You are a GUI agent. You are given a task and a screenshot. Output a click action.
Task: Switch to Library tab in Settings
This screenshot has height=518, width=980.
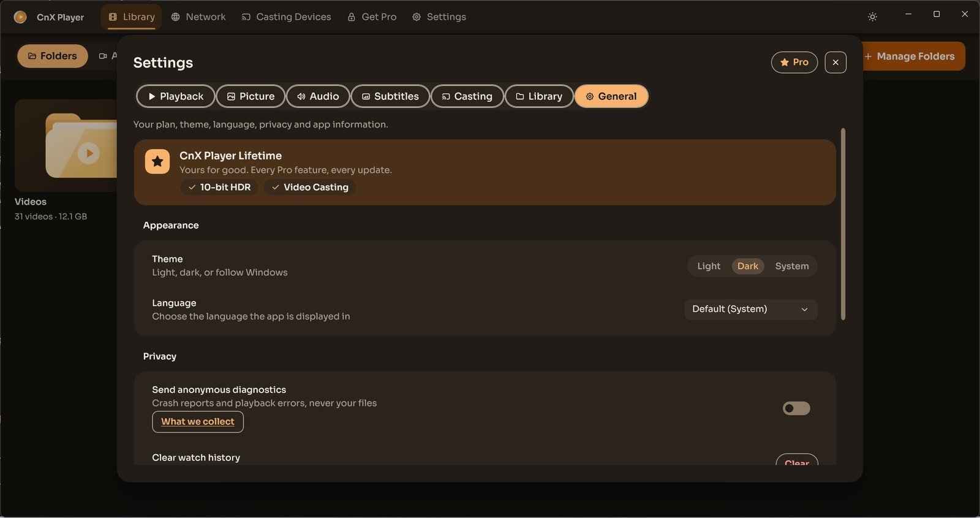pyautogui.click(x=538, y=96)
